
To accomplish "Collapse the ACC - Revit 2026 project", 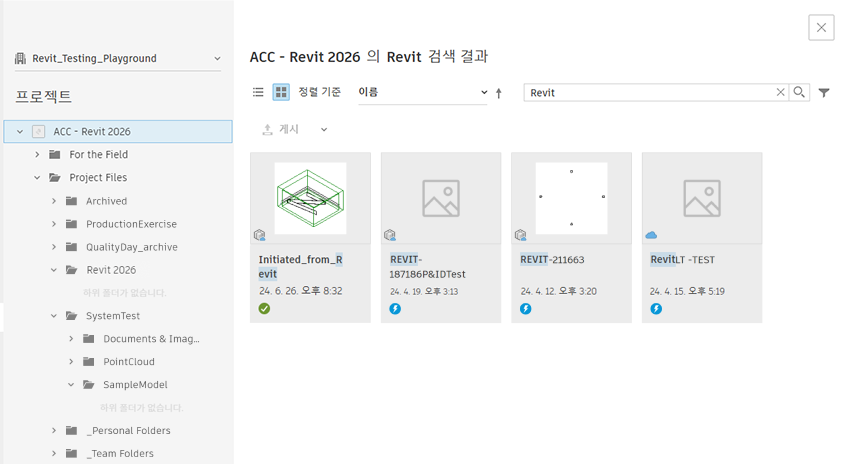I will click(20, 131).
